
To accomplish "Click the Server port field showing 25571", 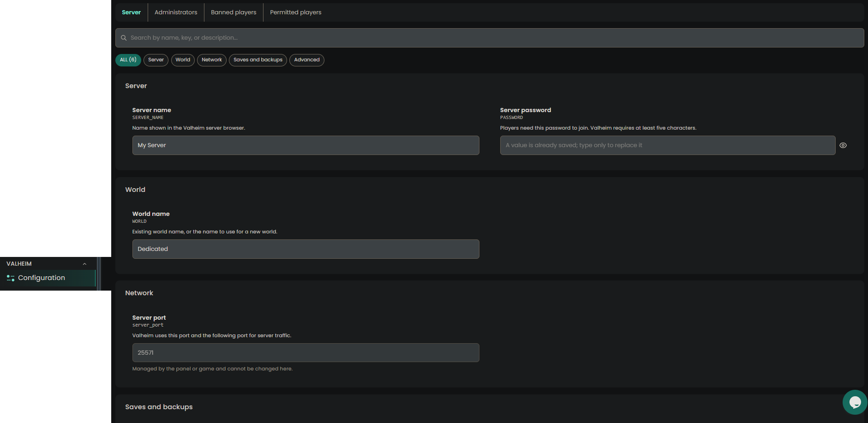I will (x=306, y=353).
